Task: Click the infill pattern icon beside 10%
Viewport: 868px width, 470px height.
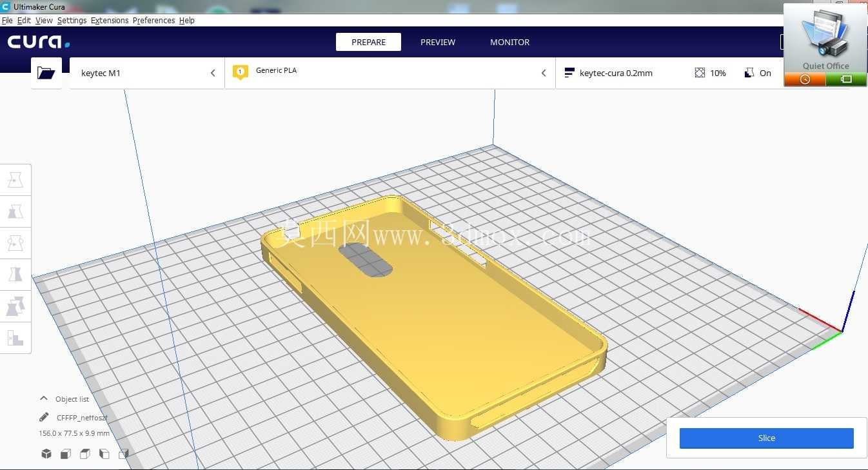Action: point(700,73)
